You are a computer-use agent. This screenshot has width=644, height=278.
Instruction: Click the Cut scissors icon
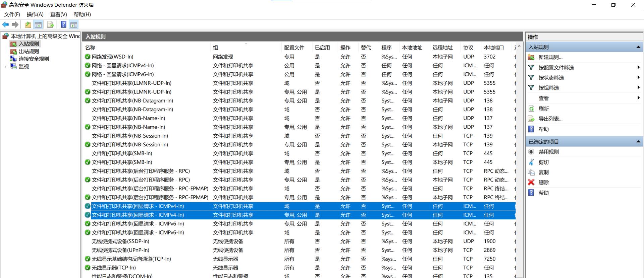[x=531, y=162]
